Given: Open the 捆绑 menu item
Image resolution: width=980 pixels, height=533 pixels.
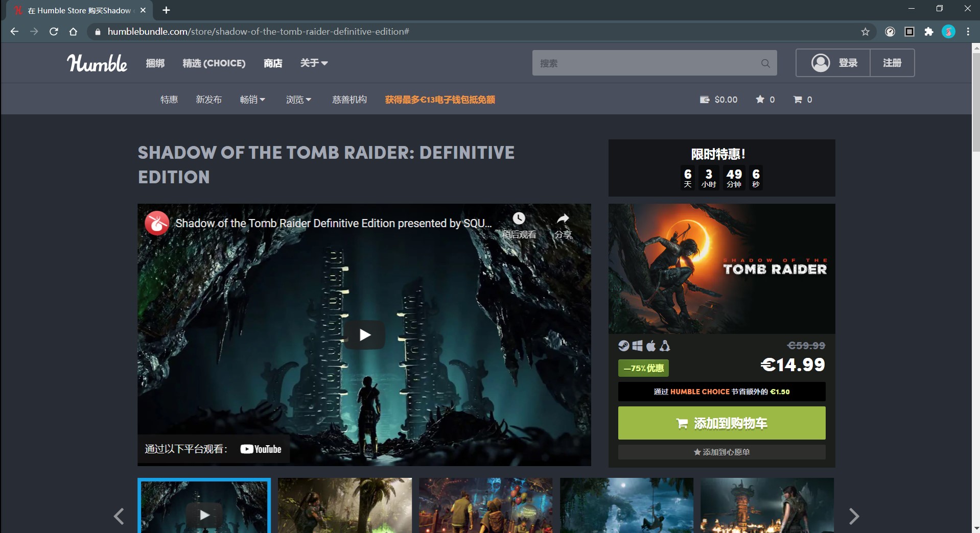Looking at the screenshot, I should (x=155, y=63).
